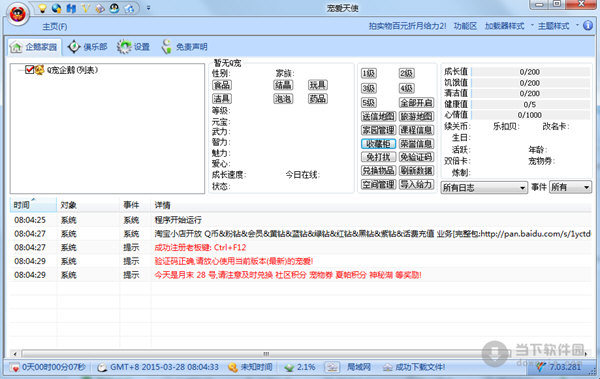600x379 pixels.
Task: Click the house quick-access toolbar icon
Action: [129, 8]
